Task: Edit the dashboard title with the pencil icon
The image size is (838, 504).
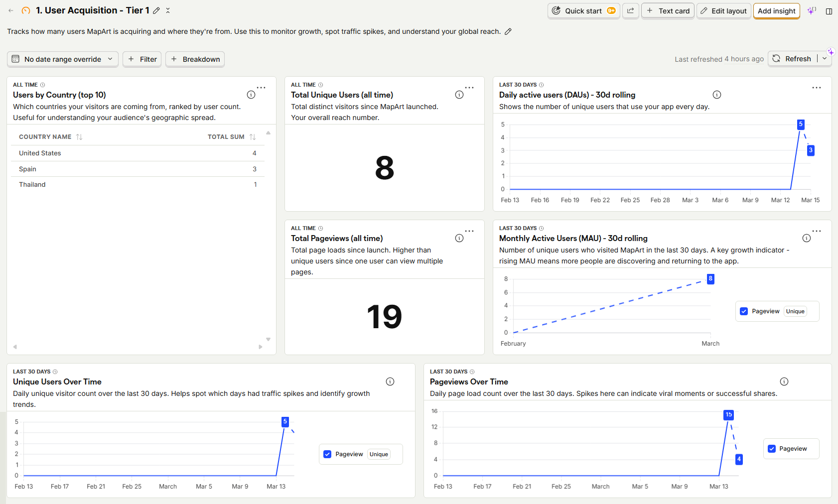Action: click(156, 10)
